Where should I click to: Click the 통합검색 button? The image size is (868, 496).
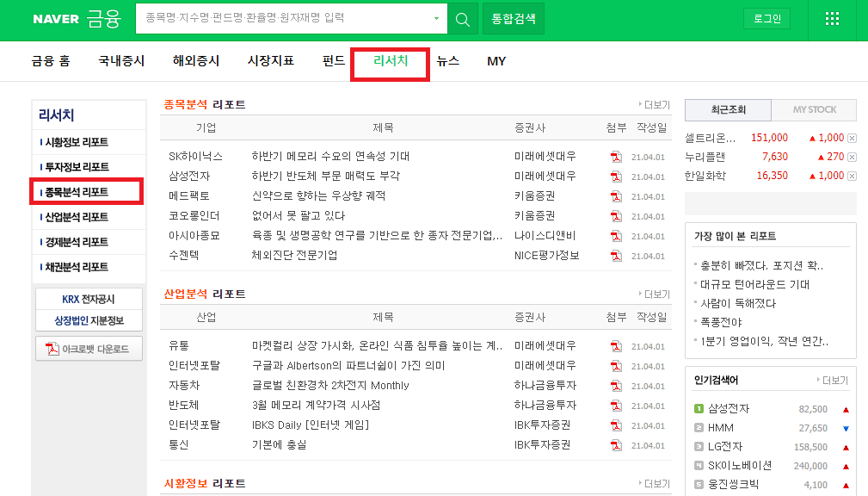pyautogui.click(x=514, y=19)
